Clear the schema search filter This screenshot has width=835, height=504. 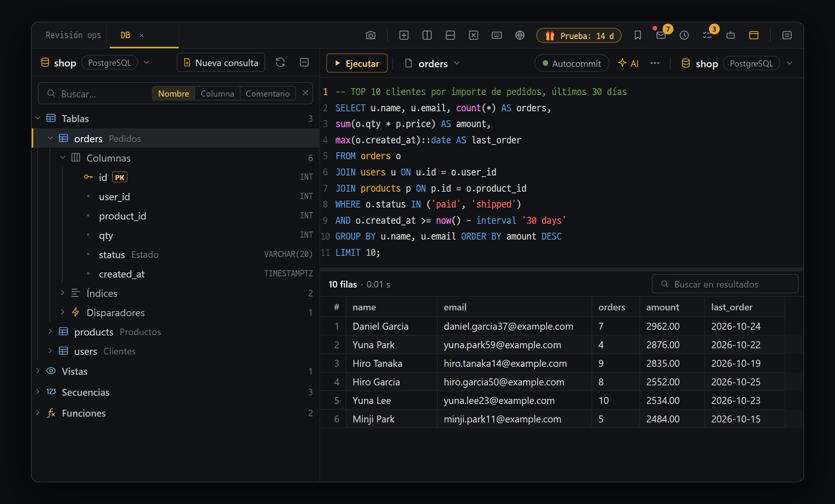click(x=305, y=93)
